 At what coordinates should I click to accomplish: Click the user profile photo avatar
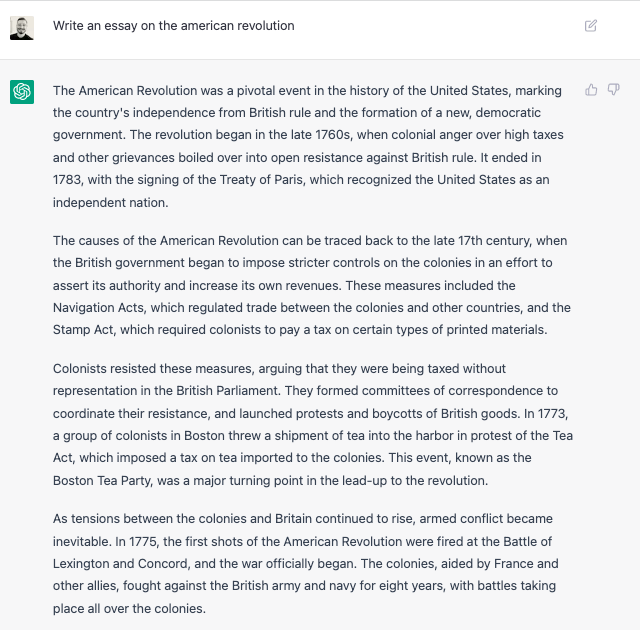[22, 27]
